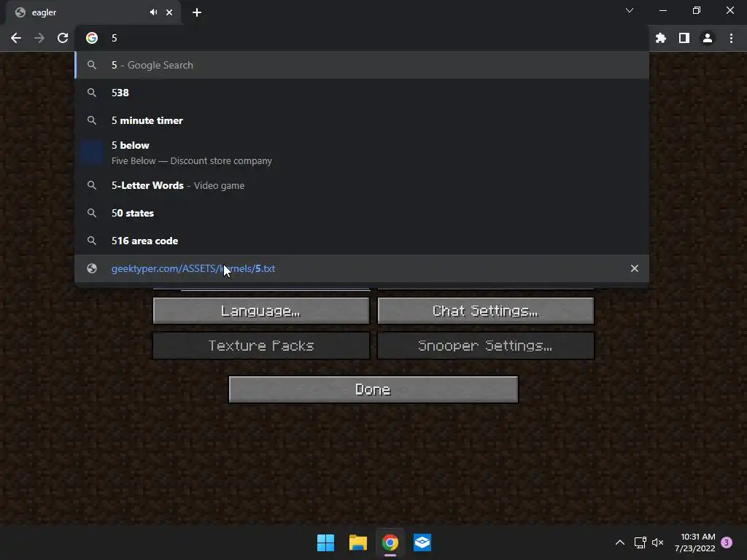This screenshot has width=747, height=560.
Task: Open the network status tray icon
Action: 640,542
